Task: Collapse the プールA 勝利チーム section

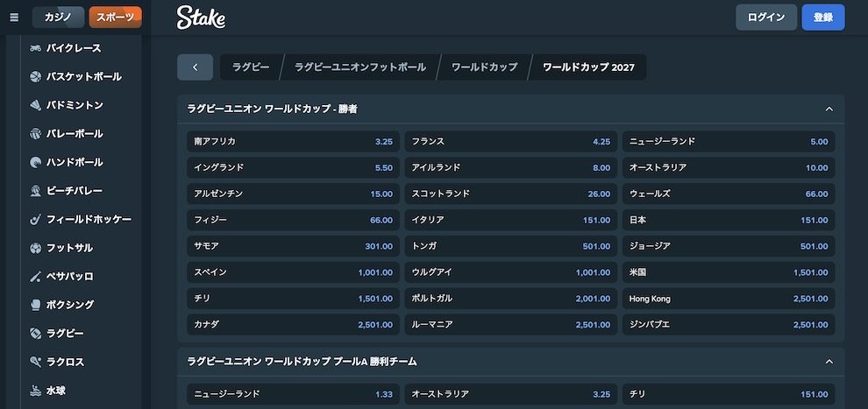Action: [x=829, y=362]
